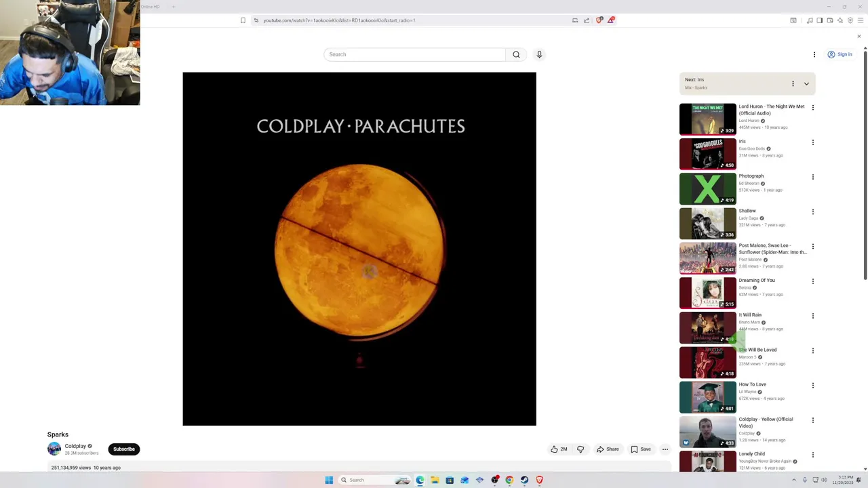Open options menu for How To Love
This screenshot has width=868, height=488.
(x=813, y=385)
